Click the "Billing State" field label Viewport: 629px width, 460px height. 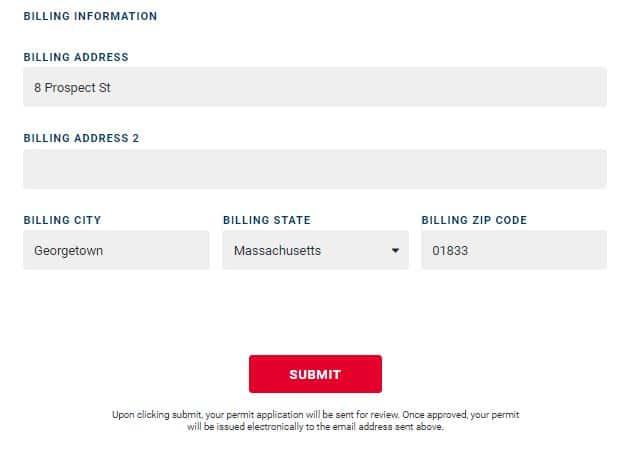[x=267, y=220]
